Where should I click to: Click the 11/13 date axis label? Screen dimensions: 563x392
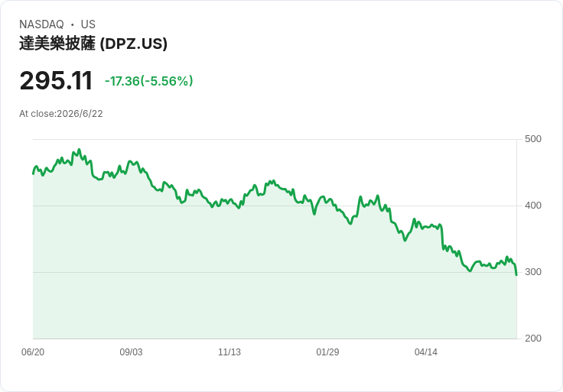tap(229, 352)
